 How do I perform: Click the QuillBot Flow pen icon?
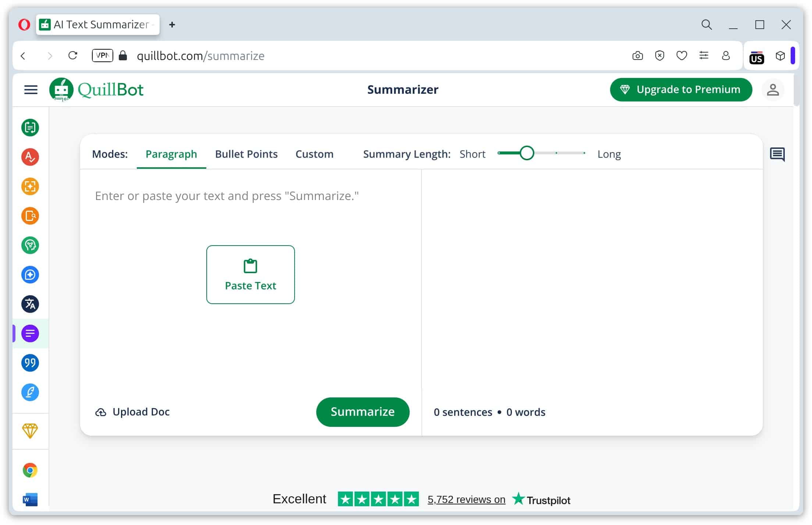coord(30,392)
